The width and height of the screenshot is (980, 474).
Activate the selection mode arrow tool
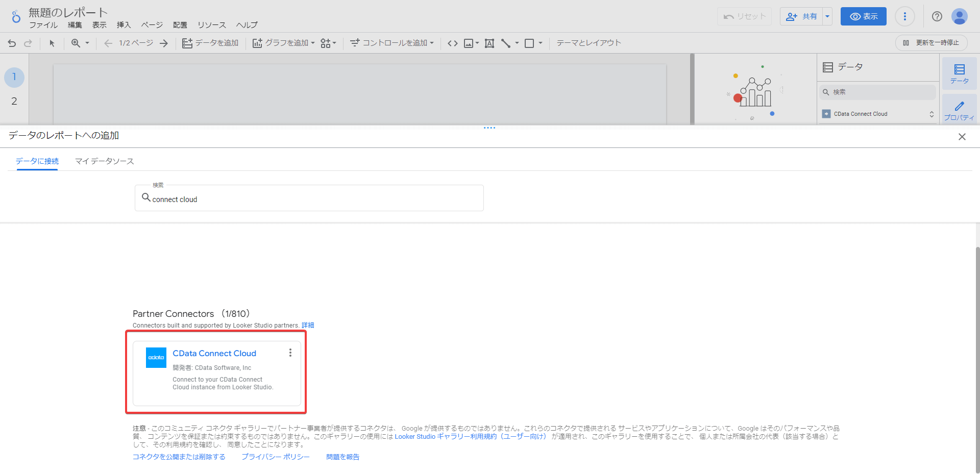coord(52,43)
